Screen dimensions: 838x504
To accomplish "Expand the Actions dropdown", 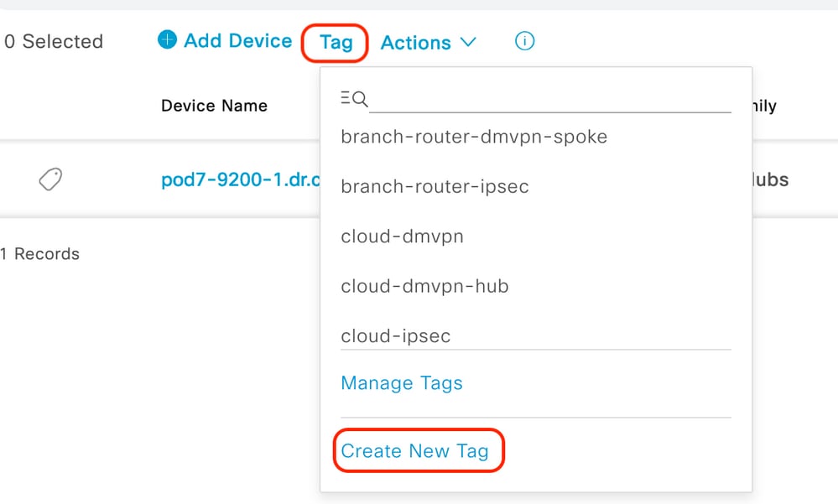I will click(428, 42).
